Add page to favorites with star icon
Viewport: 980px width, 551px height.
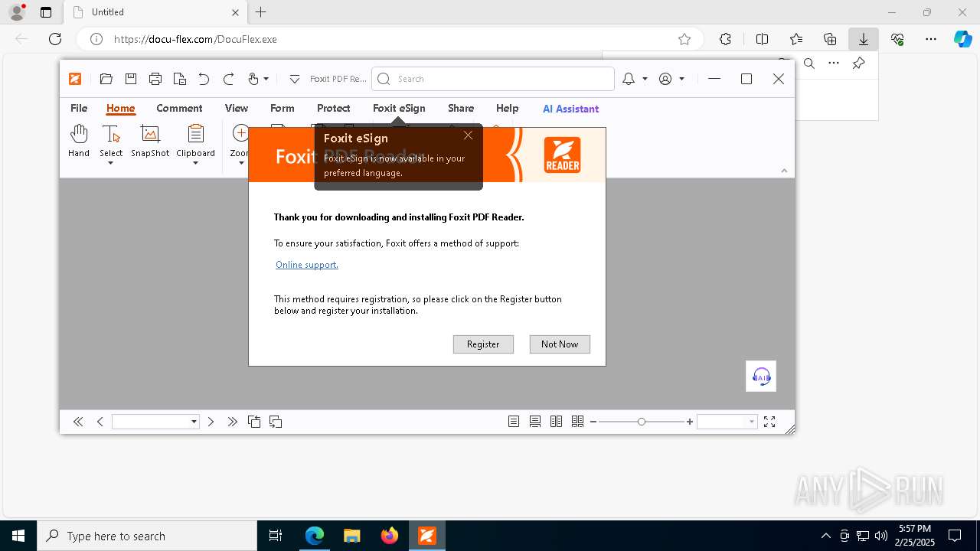pyautogui.click(x=684, y=39)
